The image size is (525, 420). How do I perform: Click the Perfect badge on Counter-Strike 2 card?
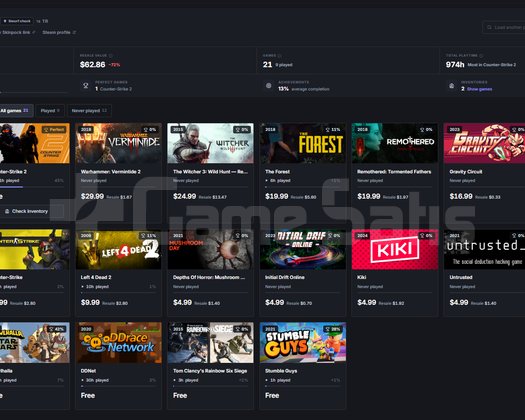coord(55,130)
